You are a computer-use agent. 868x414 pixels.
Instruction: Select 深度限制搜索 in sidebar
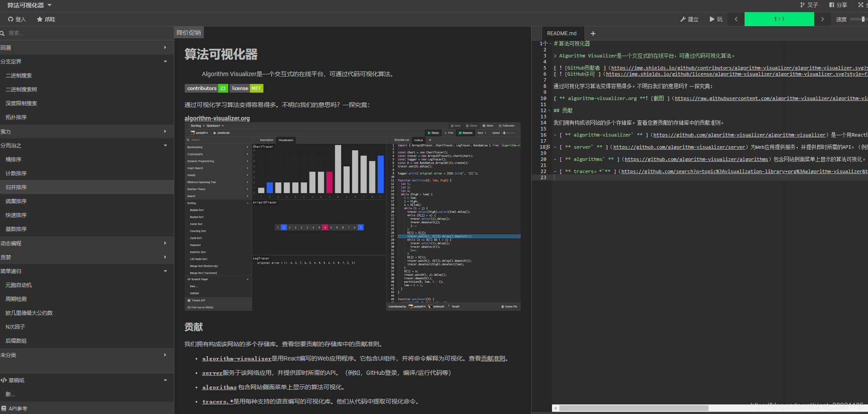click(87, 103)
